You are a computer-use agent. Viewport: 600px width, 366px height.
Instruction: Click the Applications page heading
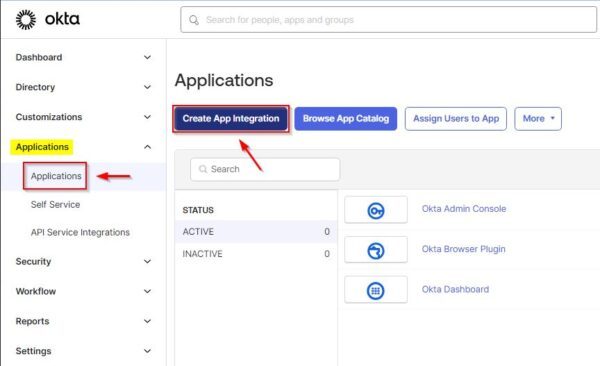224,80
